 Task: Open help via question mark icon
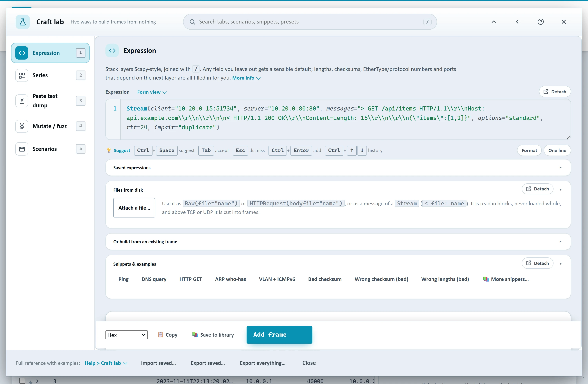coord(541,22)
